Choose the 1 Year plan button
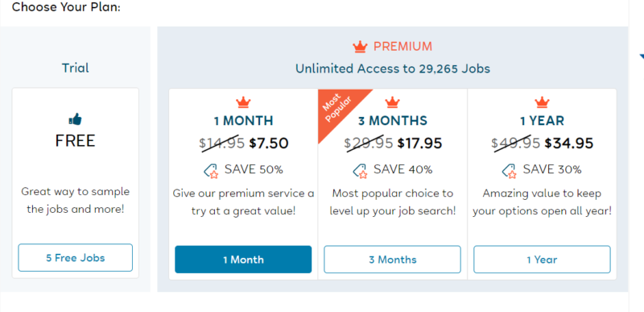This screenshot has height=312, width=644. [x=542, y=260]
